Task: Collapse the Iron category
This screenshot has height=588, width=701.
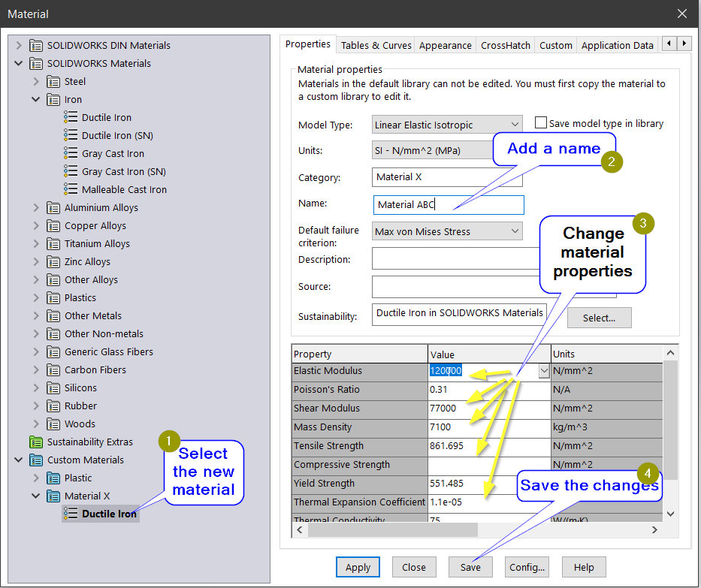Action: tap(36, 99)
